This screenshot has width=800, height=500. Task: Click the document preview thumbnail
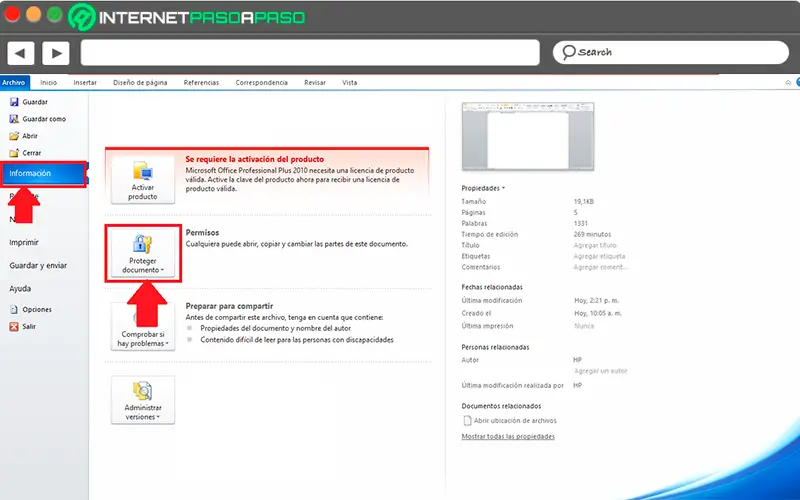tap(528, 136)
